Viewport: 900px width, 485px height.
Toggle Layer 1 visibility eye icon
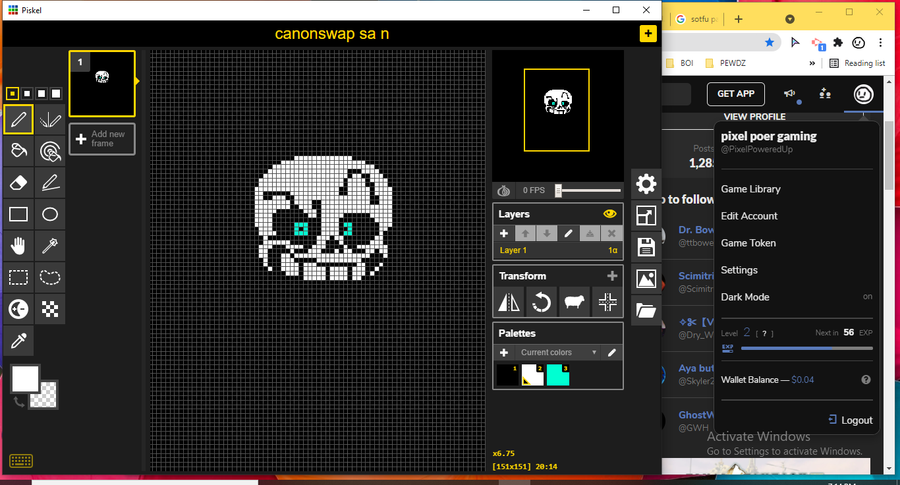610,214
